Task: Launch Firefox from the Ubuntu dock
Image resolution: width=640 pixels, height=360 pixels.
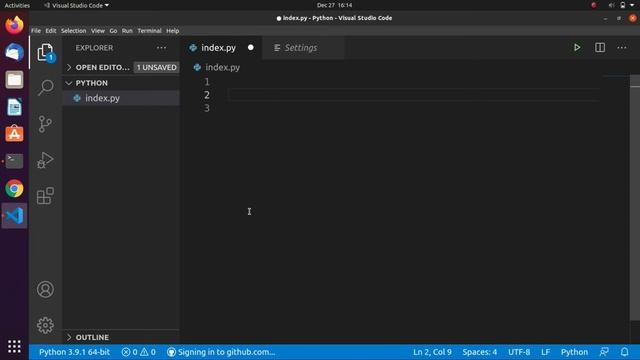Action: pyautogui.click(x=14, y=25)
